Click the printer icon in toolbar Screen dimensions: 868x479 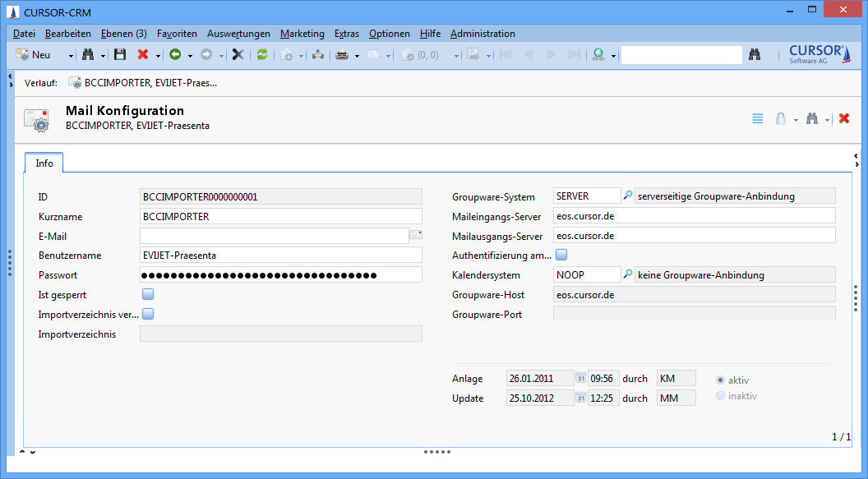[x=342, y=55]
